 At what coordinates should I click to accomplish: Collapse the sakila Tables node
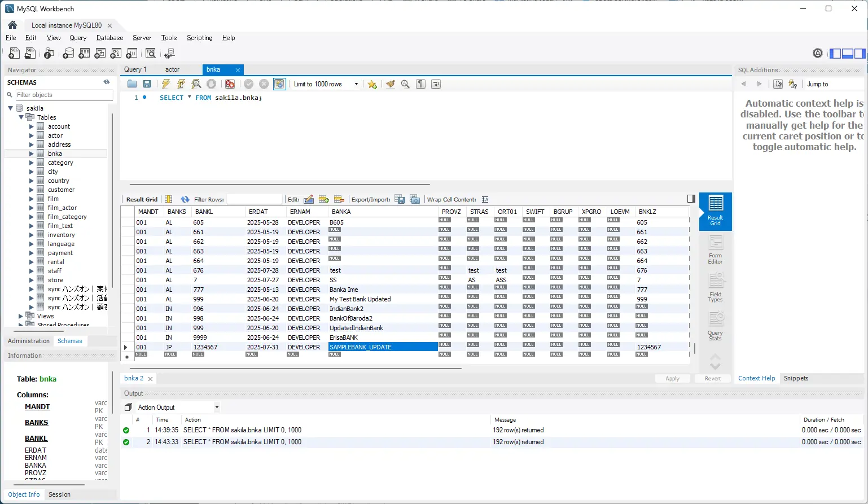21,117
